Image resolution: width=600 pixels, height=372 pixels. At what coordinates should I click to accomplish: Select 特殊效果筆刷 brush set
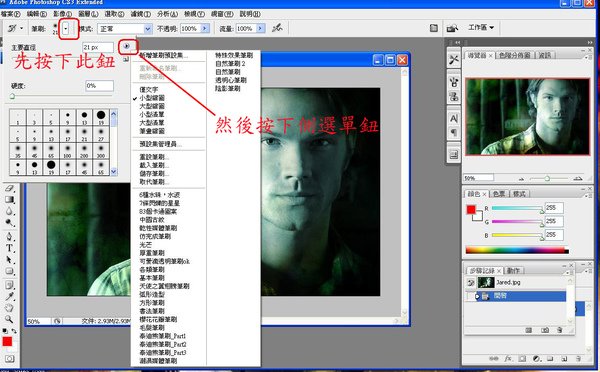tap(234, 55)
